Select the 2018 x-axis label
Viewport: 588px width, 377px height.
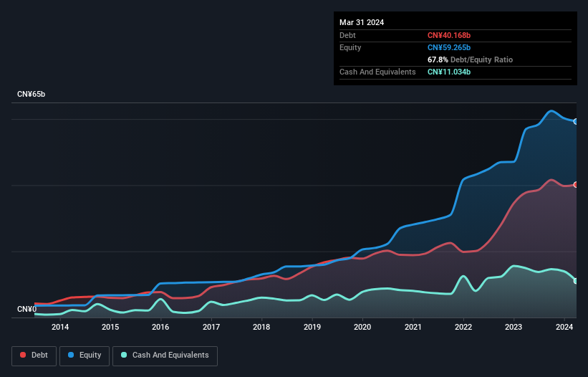(x=261, y=327)
